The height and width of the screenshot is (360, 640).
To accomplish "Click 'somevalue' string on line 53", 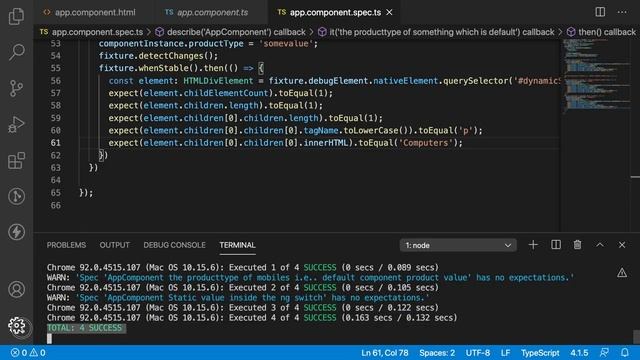I will [x=286, y=43].
